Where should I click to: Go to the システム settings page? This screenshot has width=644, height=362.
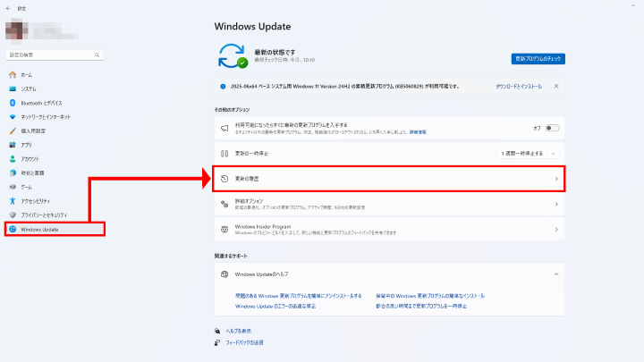click(x=29, y=88)
